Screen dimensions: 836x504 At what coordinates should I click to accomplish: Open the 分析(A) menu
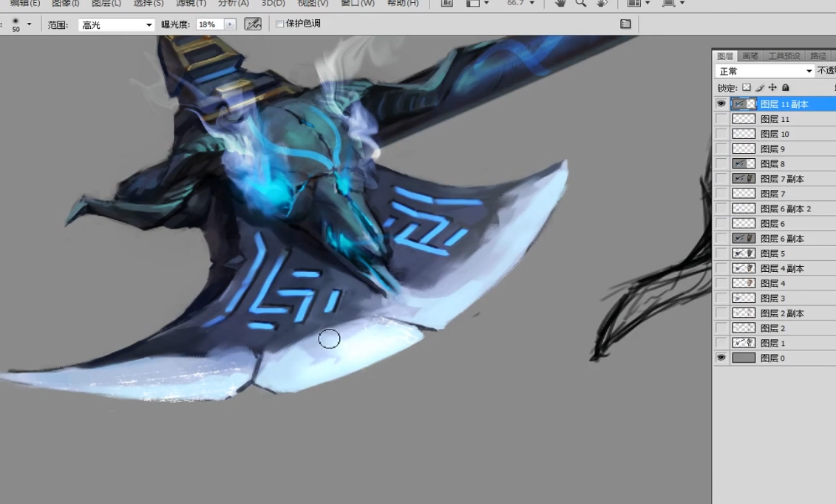[234, 3]
